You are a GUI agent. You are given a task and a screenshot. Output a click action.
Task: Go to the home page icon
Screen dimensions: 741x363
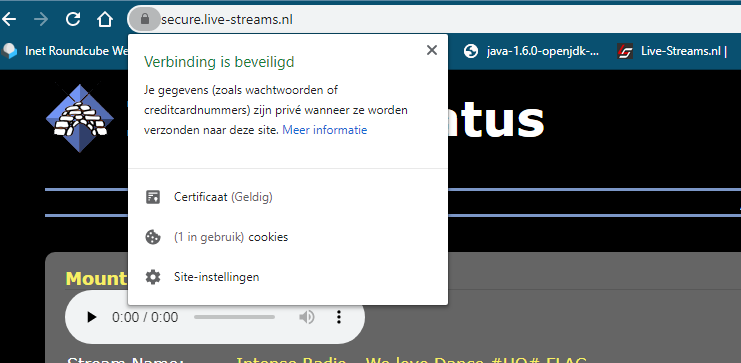coord(105,19)
